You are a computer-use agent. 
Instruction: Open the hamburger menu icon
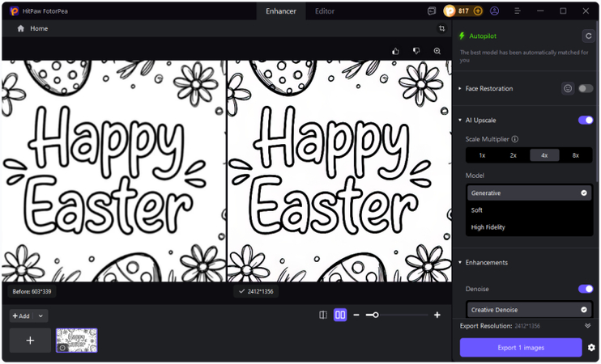(x=517, y=11)
